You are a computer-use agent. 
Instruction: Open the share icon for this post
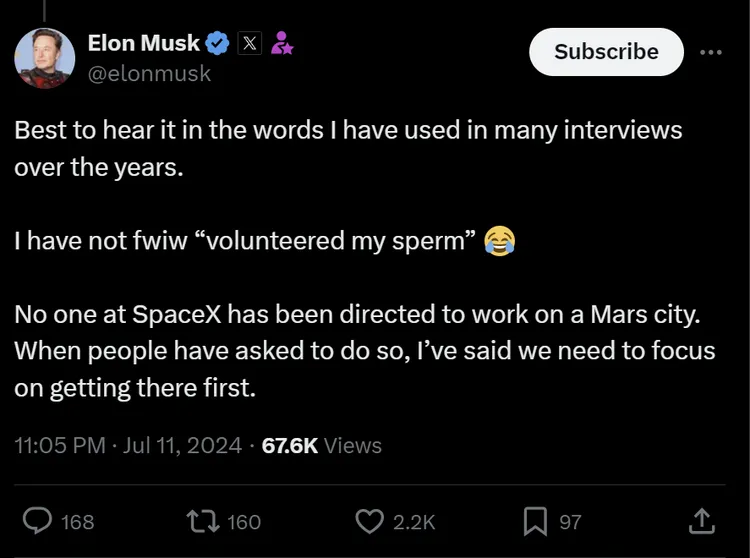pos(702,521)
